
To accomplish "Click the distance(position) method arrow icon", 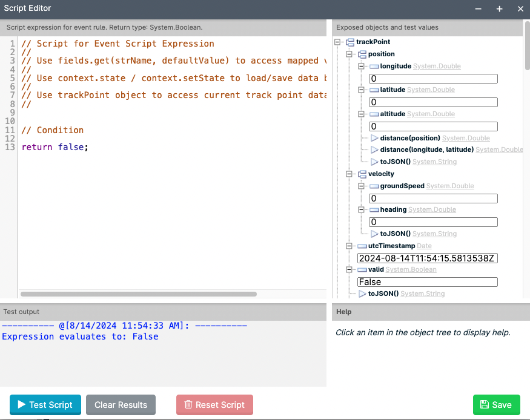I will pyautogui.click(x=374, y=138).
